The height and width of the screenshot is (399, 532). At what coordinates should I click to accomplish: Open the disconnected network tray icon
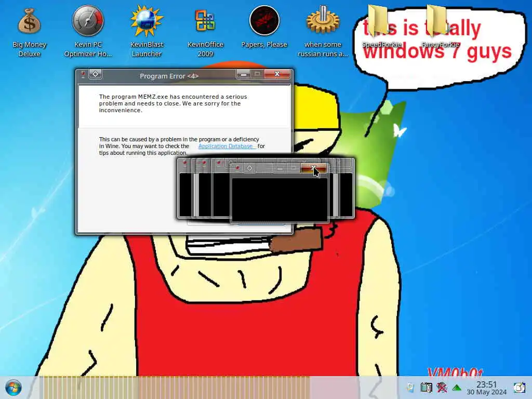click(x=442, y=388)
